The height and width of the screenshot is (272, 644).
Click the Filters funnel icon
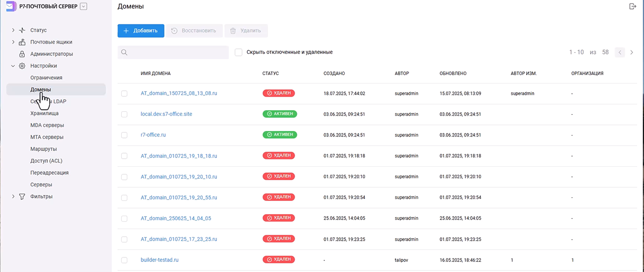[x=22, y=196]
